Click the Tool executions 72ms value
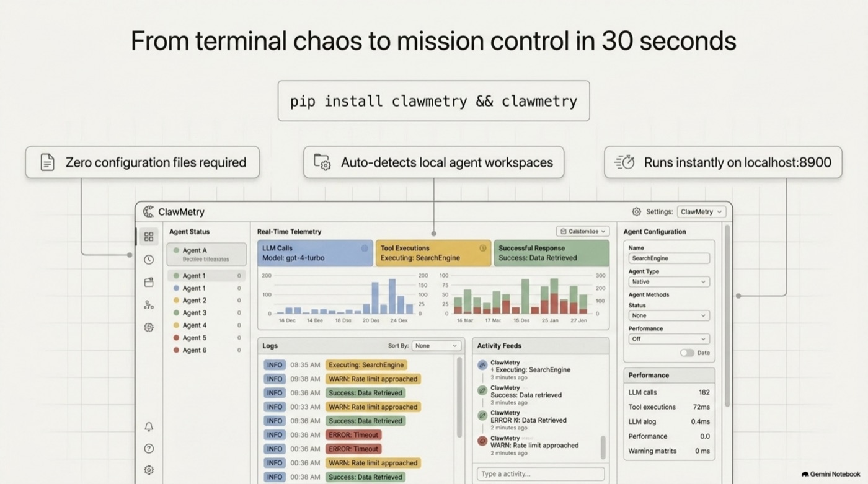 (x=702, y=407)
